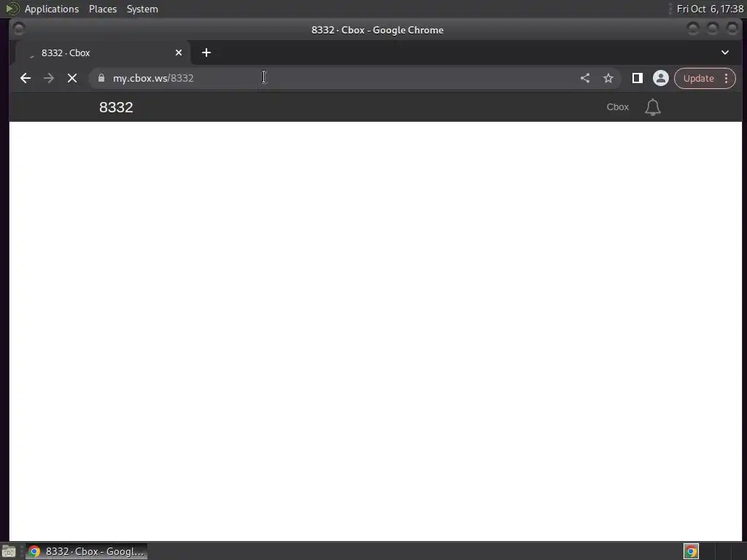Open the Cbox link in header
The height and width of the screenshot is (560, 747).
pos(617,107)
